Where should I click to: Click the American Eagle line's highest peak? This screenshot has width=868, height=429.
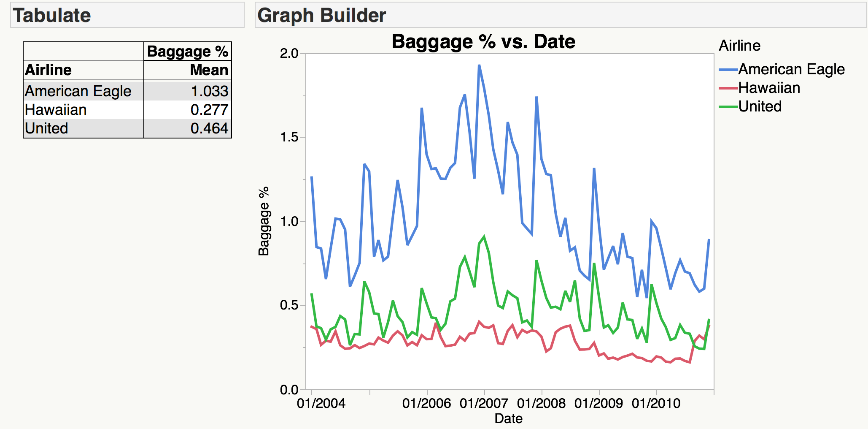tap(479, 65)
